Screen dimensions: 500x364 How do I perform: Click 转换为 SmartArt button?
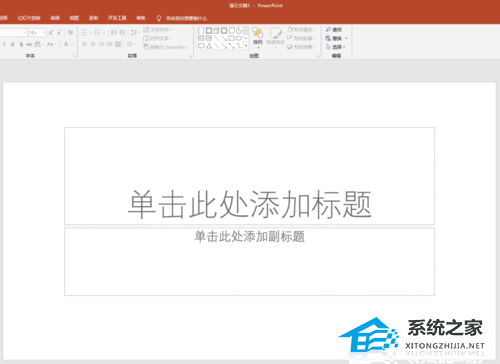[x=166, y=47]
